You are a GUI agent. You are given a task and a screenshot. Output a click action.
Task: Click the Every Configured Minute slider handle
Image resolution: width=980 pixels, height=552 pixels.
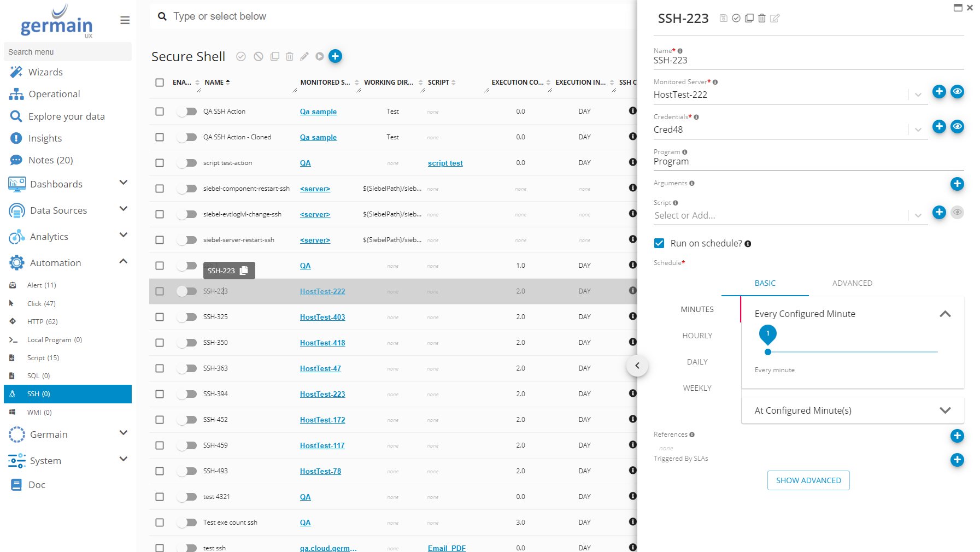click(768, 352)
